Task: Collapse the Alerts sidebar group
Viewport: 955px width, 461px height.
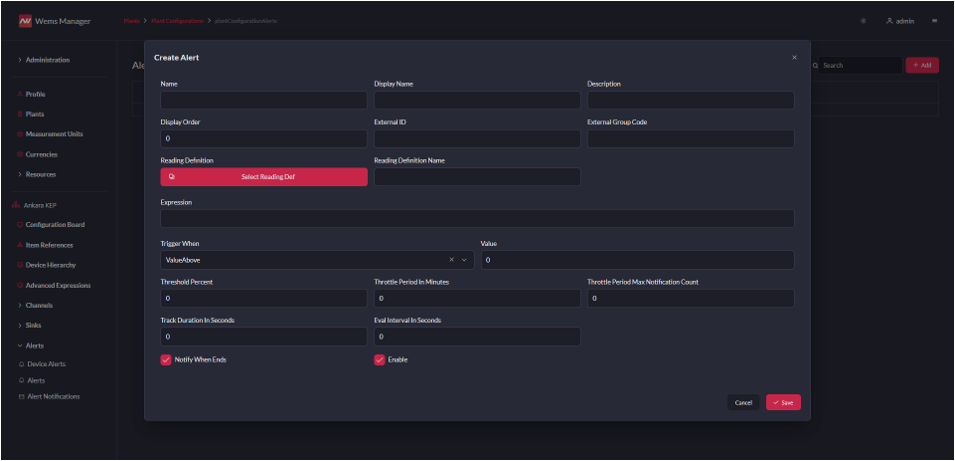Action: point(20,345)
